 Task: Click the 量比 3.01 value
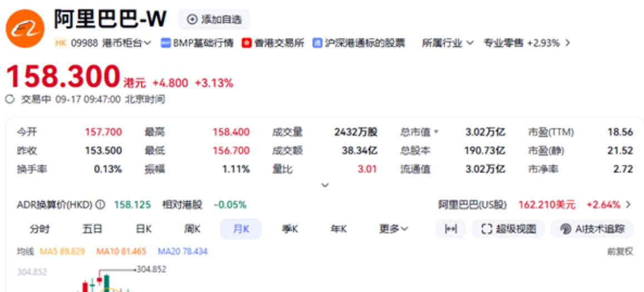367,169
